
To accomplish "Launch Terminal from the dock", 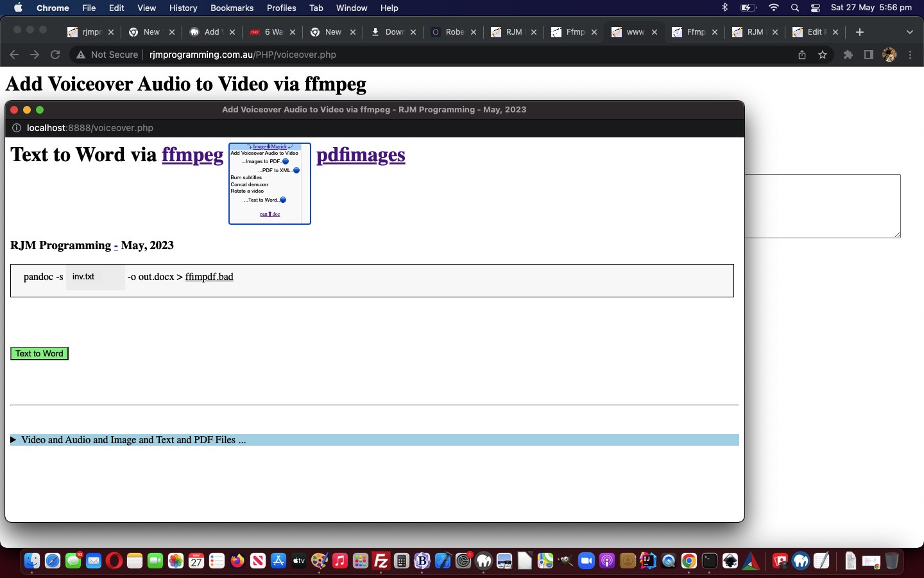I will pyautogui.click(x=710, y=561).
